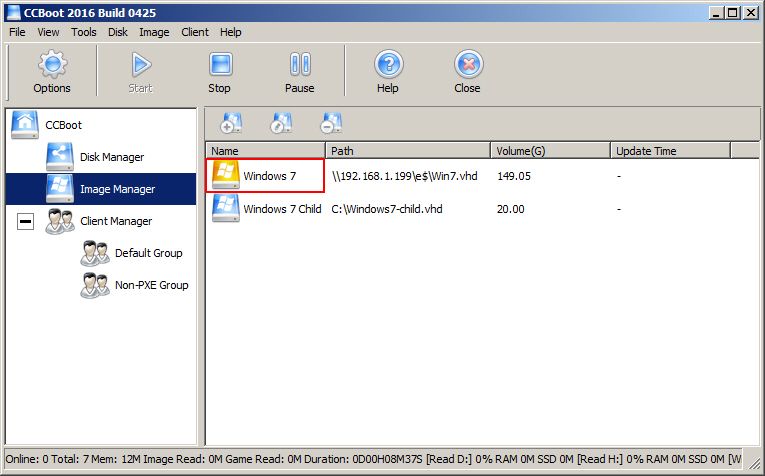765x476 pixels.
Task: Click the Image Manager disk icon
Action: [60, 189]
